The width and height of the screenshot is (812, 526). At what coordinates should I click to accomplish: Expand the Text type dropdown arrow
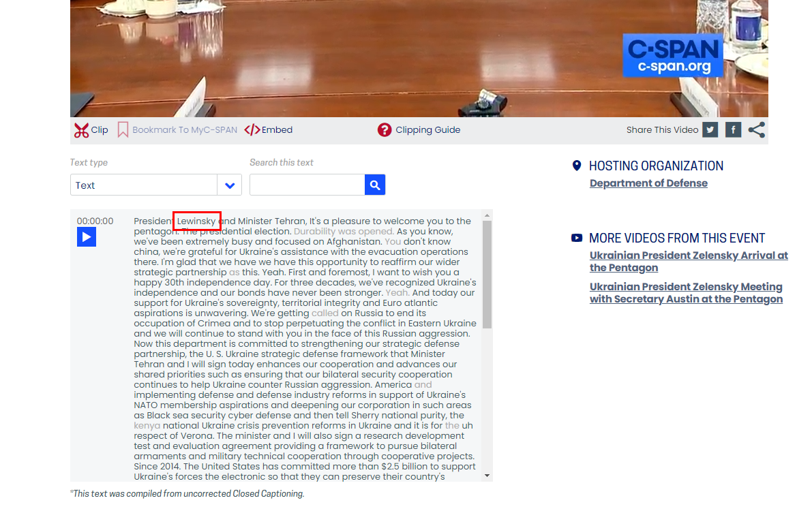[230, 185]
